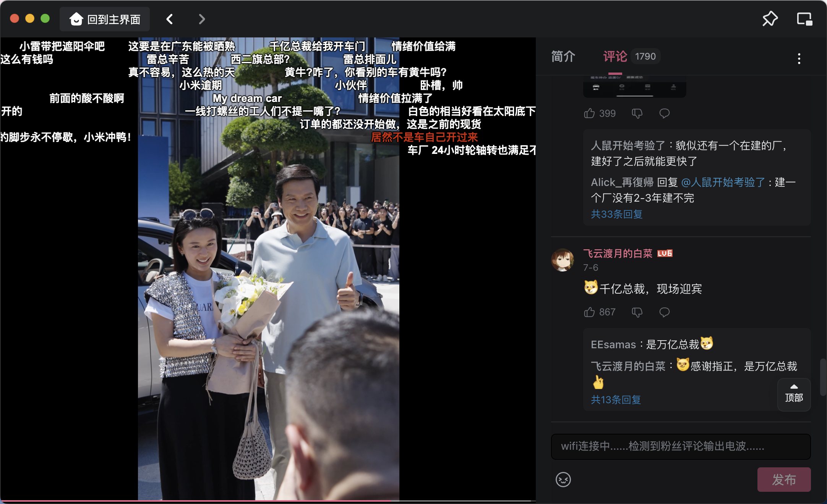Toggle picture-in-picture mini window icon
This screenshot has width=827, height=504.
(804, 19)
